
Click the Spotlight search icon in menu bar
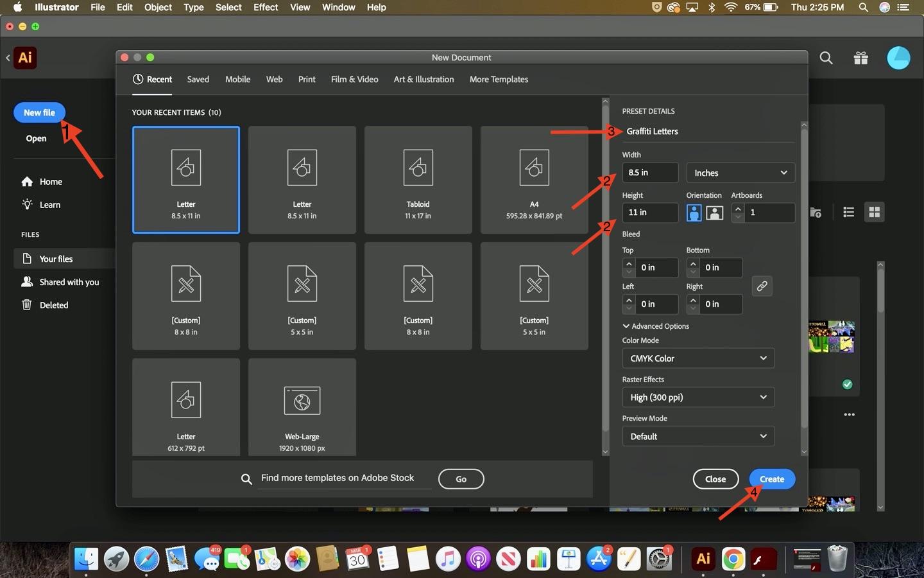pyautogui.click(x=864, y=8)
